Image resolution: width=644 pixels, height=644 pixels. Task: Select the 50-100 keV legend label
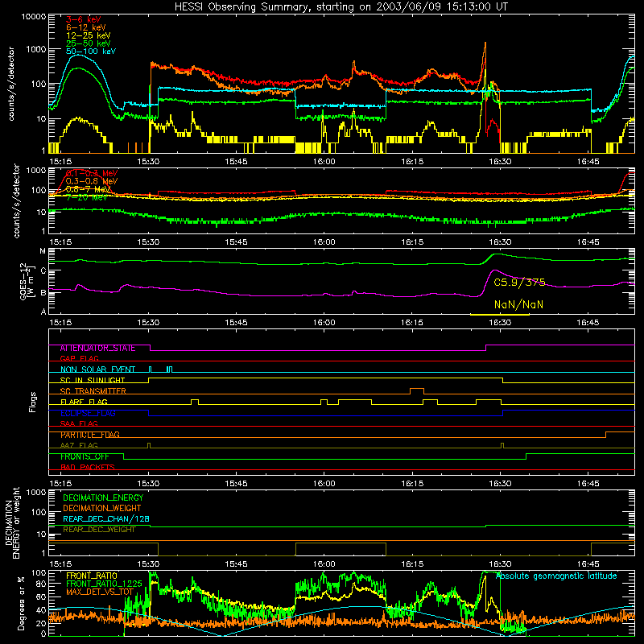click(91, 52)
